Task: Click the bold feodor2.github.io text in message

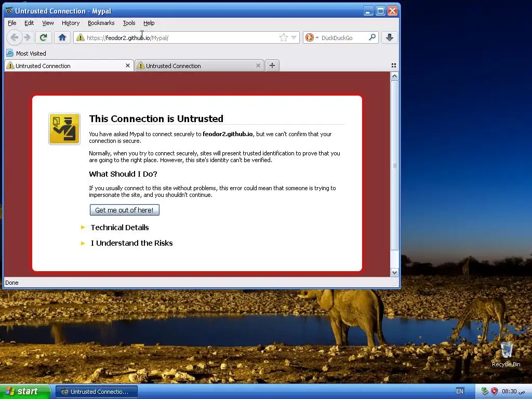Action: pyautogui.click(x=228, y=134)
